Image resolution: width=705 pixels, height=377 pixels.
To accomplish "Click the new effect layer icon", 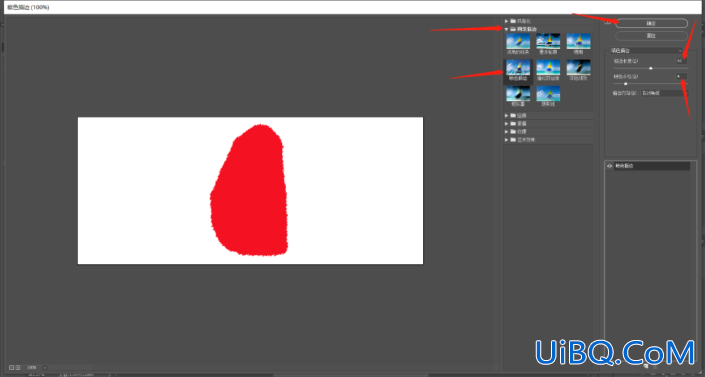I will click(646, 366).
